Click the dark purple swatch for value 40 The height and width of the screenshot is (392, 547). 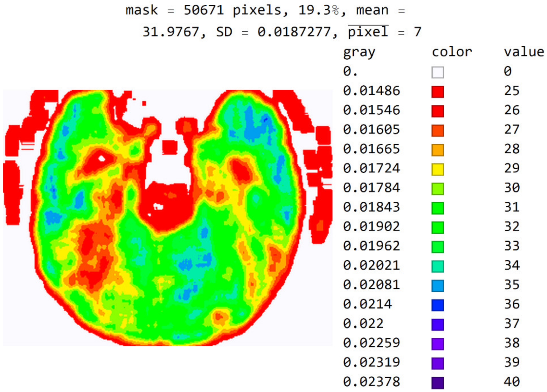click(438, 383)
